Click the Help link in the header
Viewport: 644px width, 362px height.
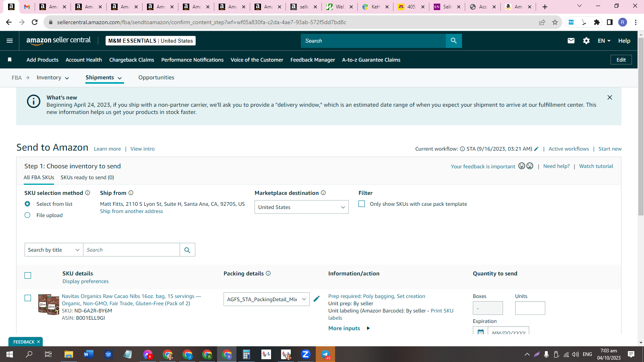pyautogui.click(x=624, y=41)
